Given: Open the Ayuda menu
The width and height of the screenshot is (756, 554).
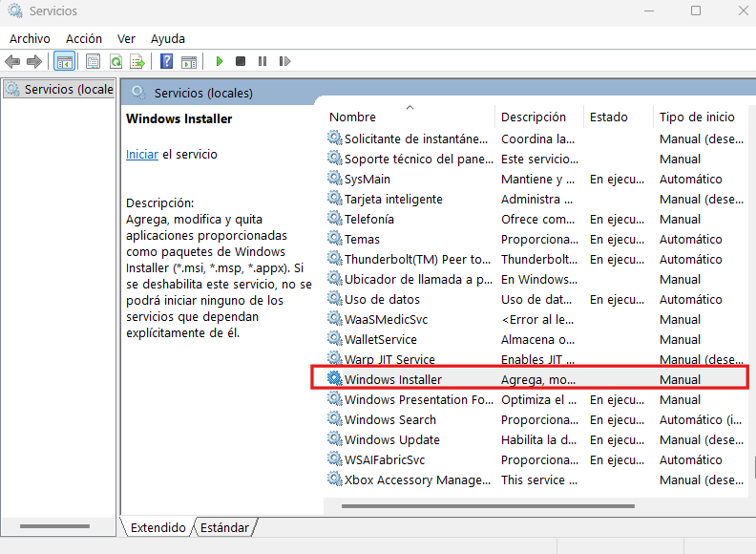Looking at the screenshot, I should 167,38.
